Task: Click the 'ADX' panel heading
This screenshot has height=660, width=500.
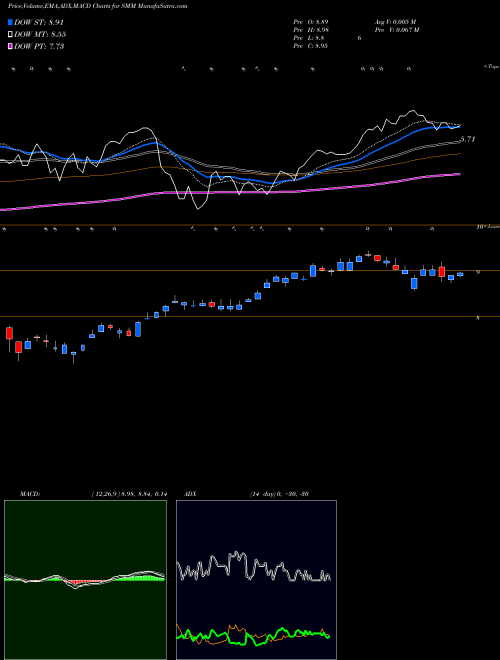Action: (x=190, y=494)
